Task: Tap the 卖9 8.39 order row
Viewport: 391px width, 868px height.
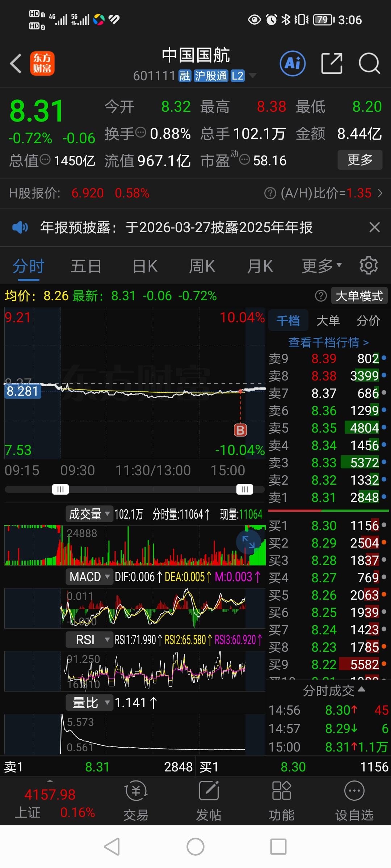Action: (x=328, y=358)
